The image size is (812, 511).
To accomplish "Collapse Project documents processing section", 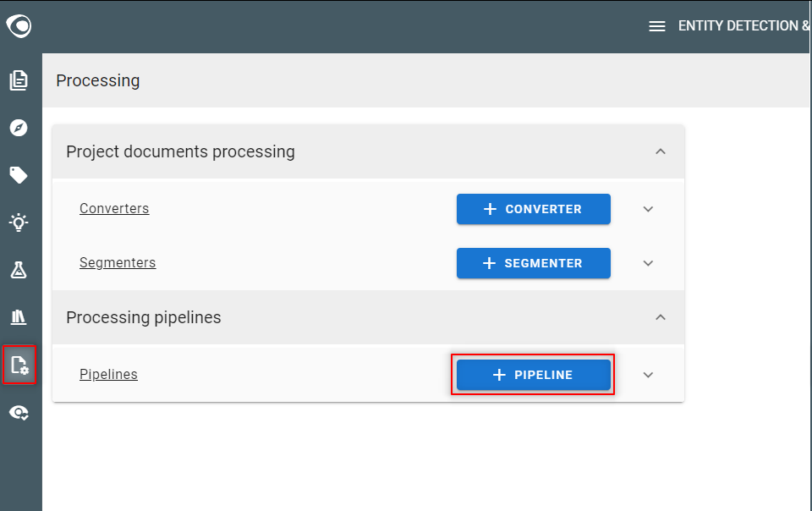I will [x=661, y=151].
